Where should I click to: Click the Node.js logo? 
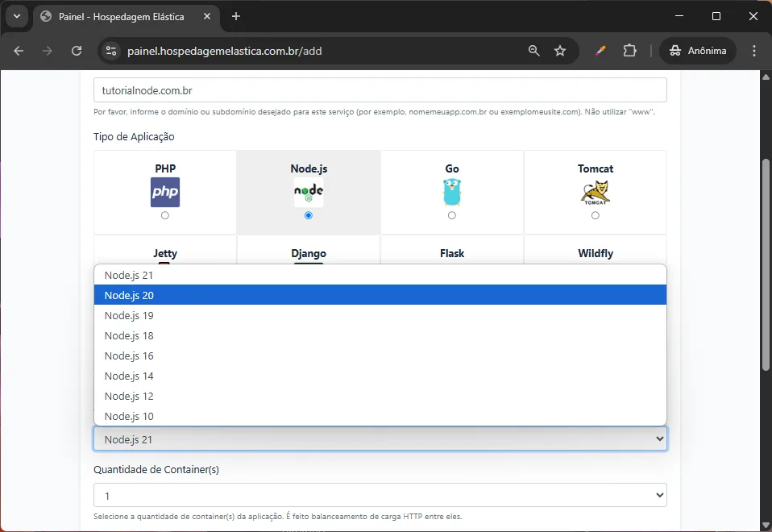(309, 192)
